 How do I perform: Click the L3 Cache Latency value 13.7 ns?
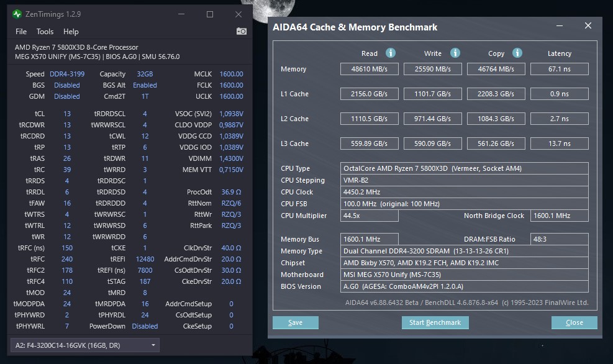560,143
